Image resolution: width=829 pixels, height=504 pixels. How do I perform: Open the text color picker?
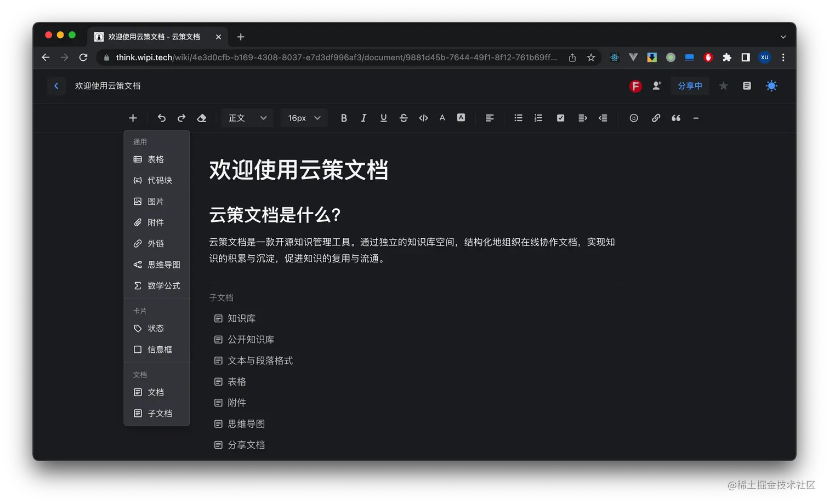click(x=442, y=118)
